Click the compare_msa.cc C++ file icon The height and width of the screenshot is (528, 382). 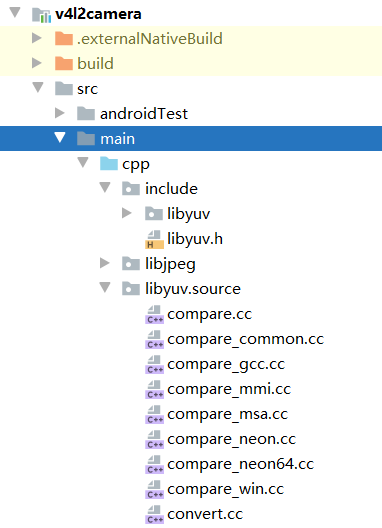pyautogui.click(x=154, y=415)
